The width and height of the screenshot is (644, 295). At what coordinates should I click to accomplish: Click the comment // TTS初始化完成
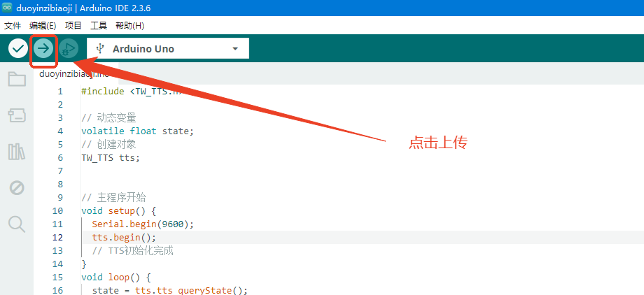tap(133, 251)
